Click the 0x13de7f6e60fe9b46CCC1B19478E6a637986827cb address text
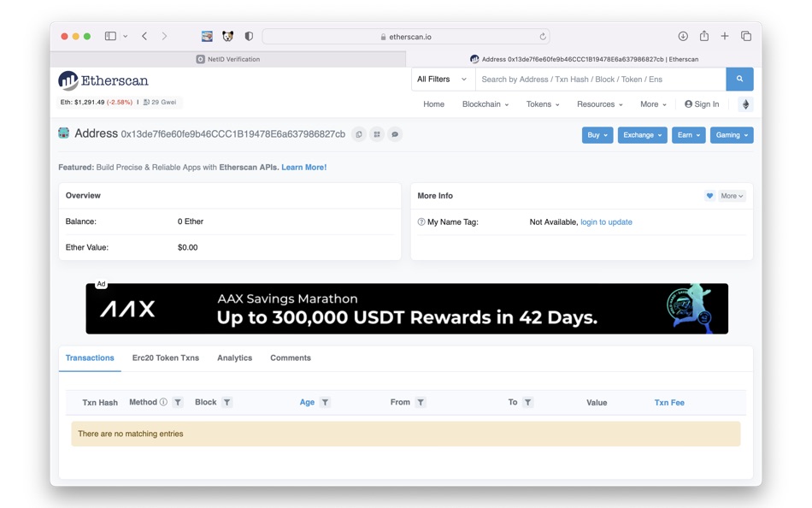The image size is (812, 508). click(233, 134)
